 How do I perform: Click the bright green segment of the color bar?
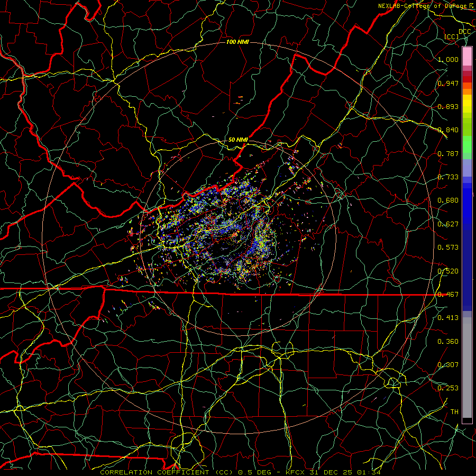tap(467, 144)
